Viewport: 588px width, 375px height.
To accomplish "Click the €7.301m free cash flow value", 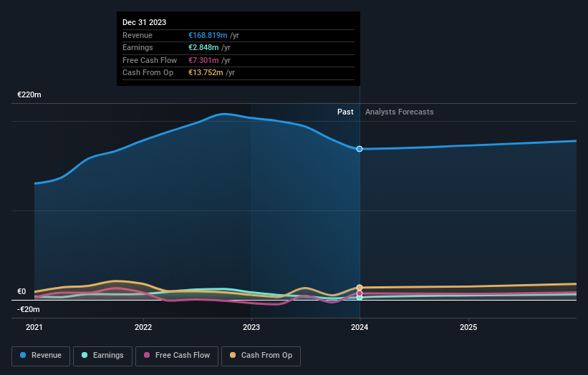I will (x=203, y=60).
